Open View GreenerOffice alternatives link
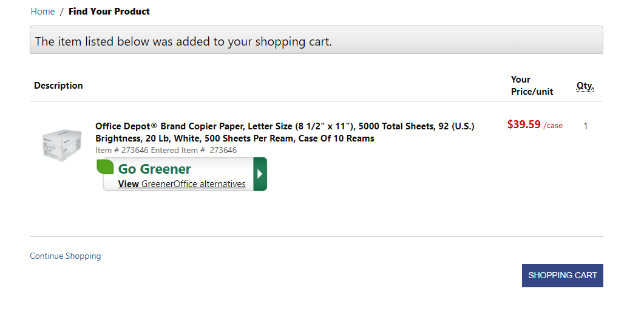 tap(181, 184)
